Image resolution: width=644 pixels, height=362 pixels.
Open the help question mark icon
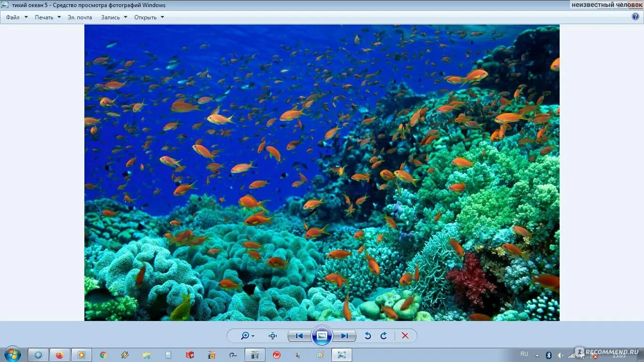636,16
